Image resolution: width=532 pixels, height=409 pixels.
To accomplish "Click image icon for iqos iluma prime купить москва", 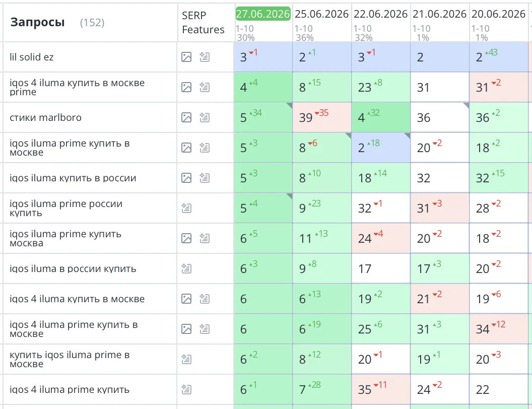I will [x=186, y=238].
